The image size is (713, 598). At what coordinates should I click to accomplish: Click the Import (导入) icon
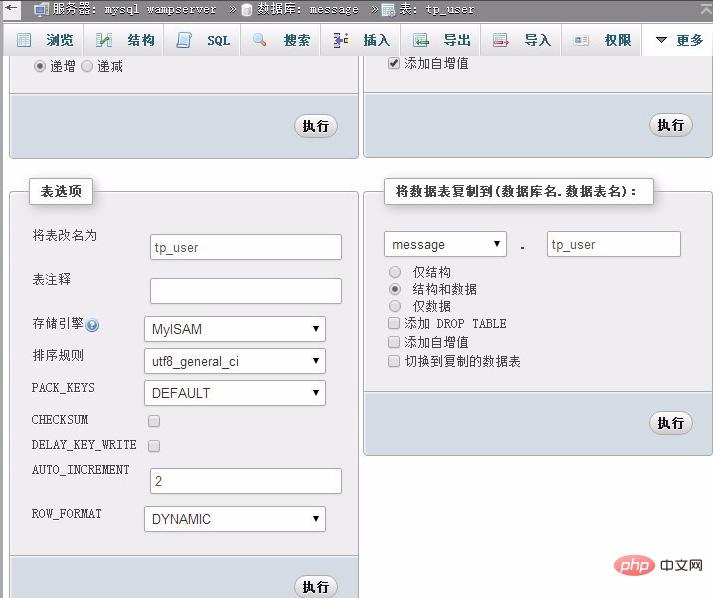pyautogui.click(x=501, y=41)
